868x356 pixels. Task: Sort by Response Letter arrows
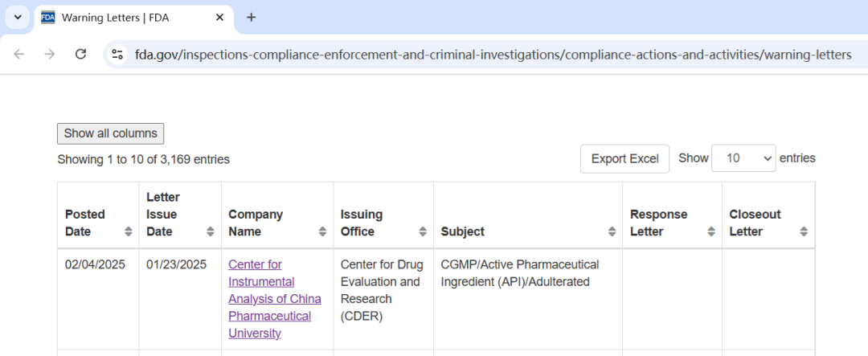[x=711, y=231]
